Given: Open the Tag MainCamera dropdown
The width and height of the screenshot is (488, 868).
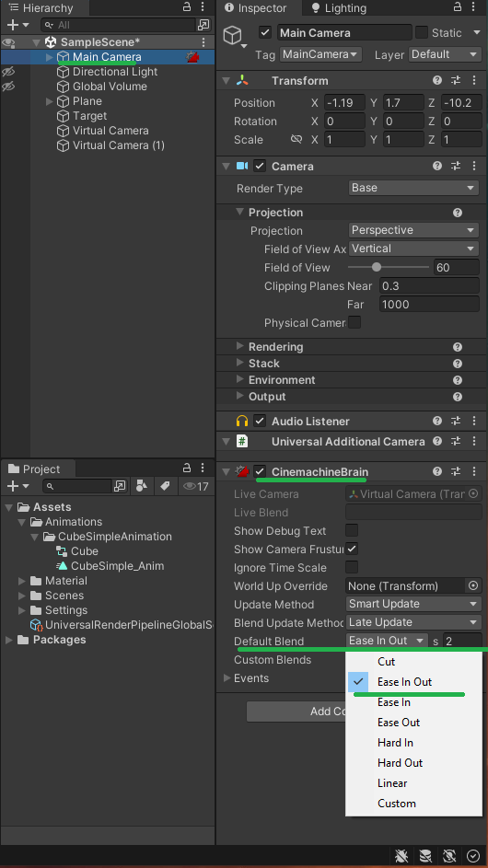Looking at the screenshot, I should click(x=320, y=54).
